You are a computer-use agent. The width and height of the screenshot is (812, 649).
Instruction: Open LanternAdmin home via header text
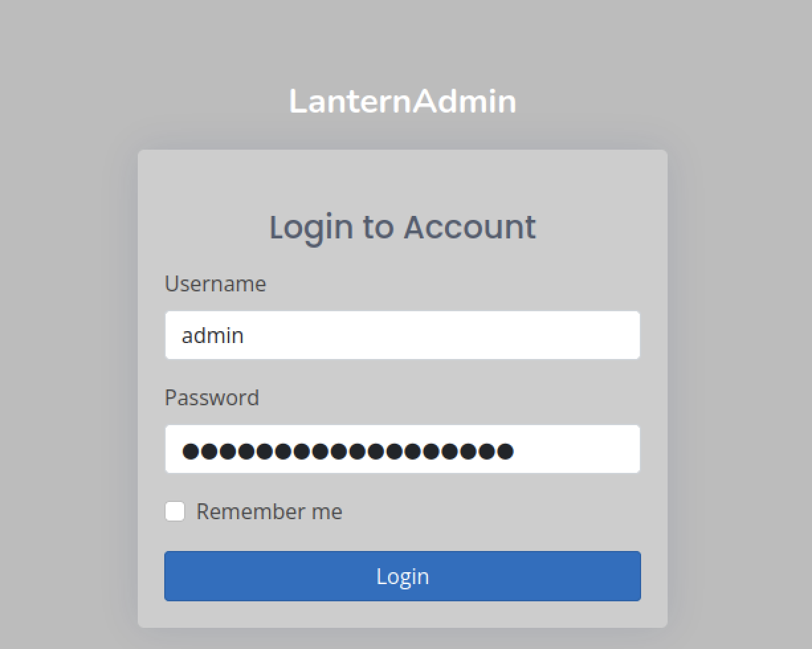(402, 101)
